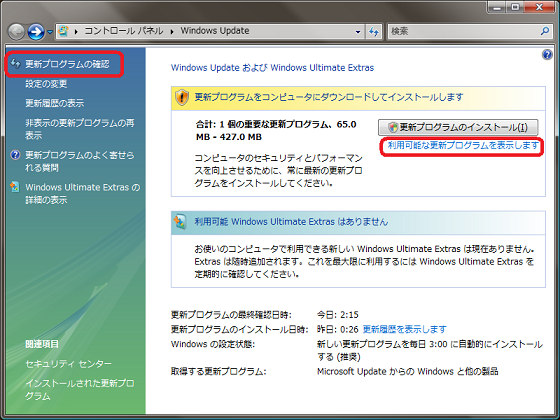Image resolution: width=560 pixels, height=420 pixels.
Task: Open the address bar history dropdown
Action: pyautogui.click(x=358, y=32)
